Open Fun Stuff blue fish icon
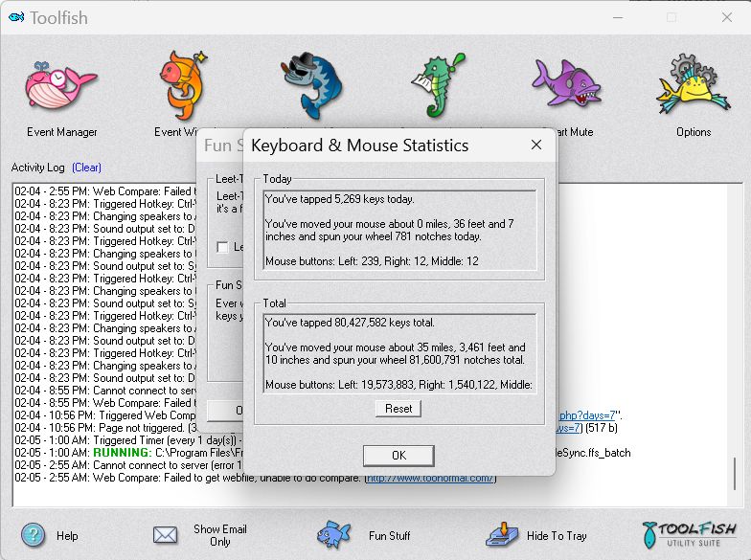This screenshot has height=560, width=751. click(x=333, y=534)
